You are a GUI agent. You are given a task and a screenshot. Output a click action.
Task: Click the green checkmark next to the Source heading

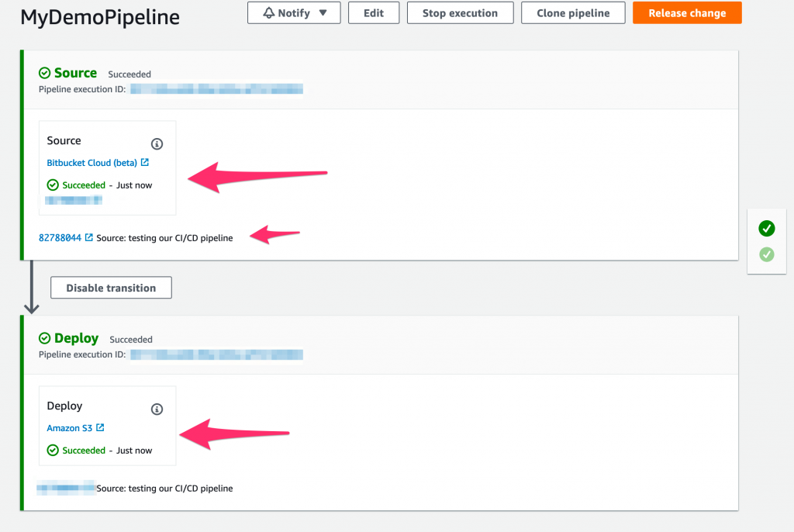point(44,73)
